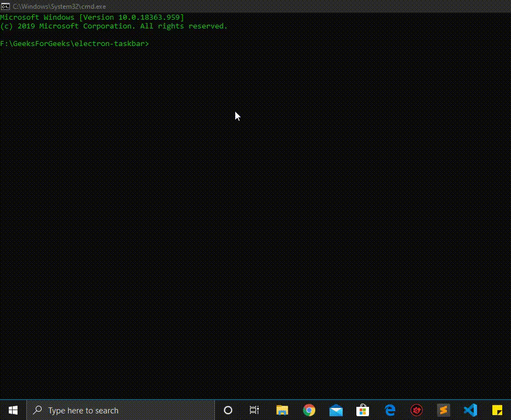Open Sublime Text from taskbar
511x420 pixels.
click(x=444, y=410)
